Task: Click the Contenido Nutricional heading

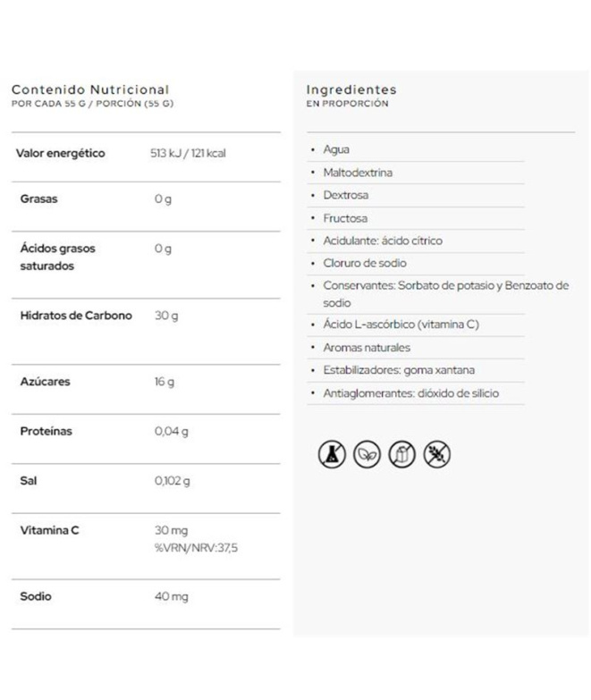Action: click(x=89, y=89)
